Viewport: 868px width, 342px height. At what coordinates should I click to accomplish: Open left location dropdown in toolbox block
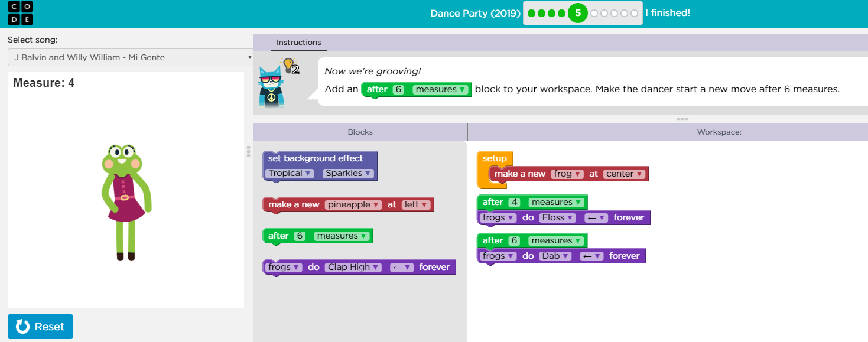416,204
